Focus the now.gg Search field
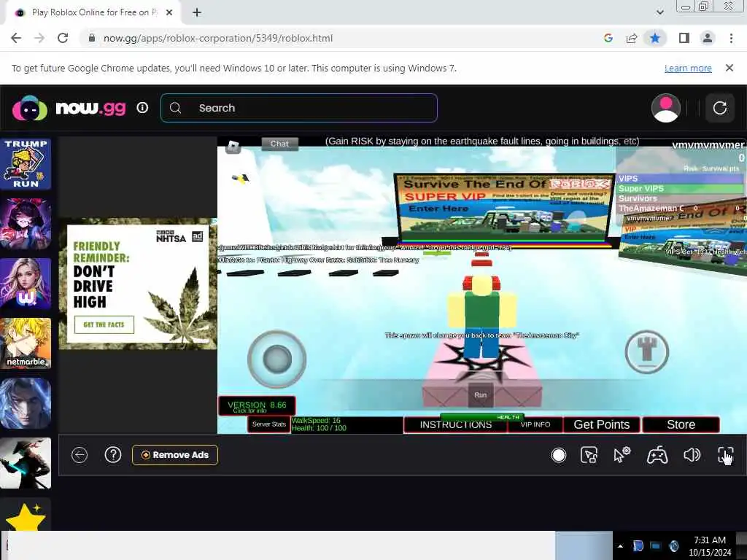The width and height of the screenshot is (747, 560). click(x=298, y=108)
